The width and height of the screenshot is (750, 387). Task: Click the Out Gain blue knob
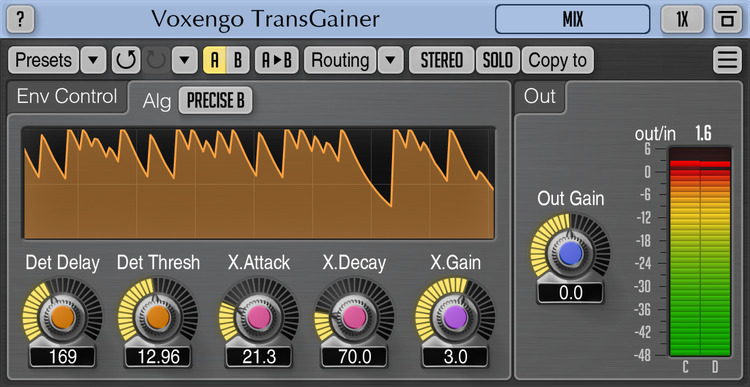pyautogui.click(x=571, y=253)
